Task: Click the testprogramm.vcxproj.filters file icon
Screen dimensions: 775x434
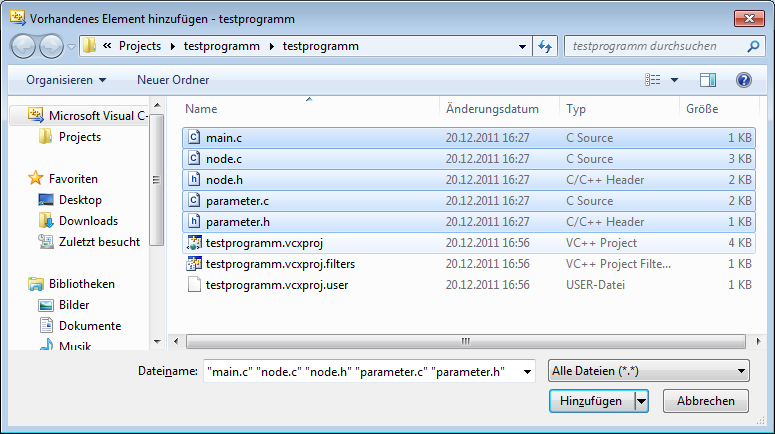Action: pyautogui.click(x=194, y=264)
